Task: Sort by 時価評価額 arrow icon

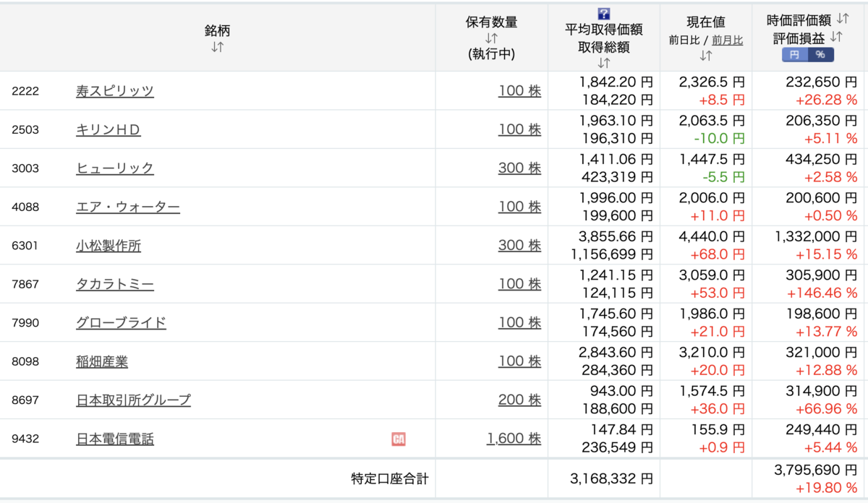Action: pos(843,20)
